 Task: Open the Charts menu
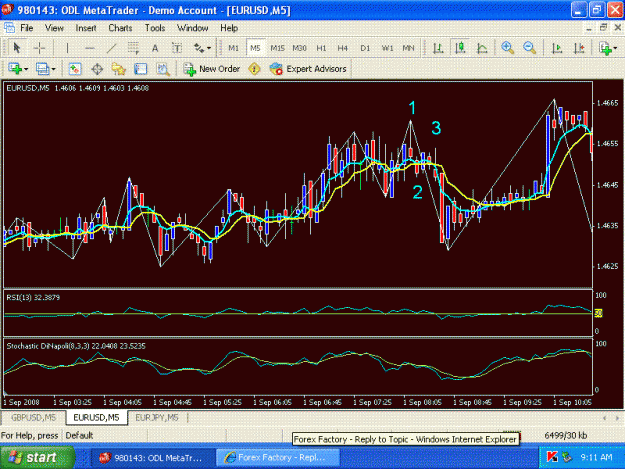click(120, 28)
